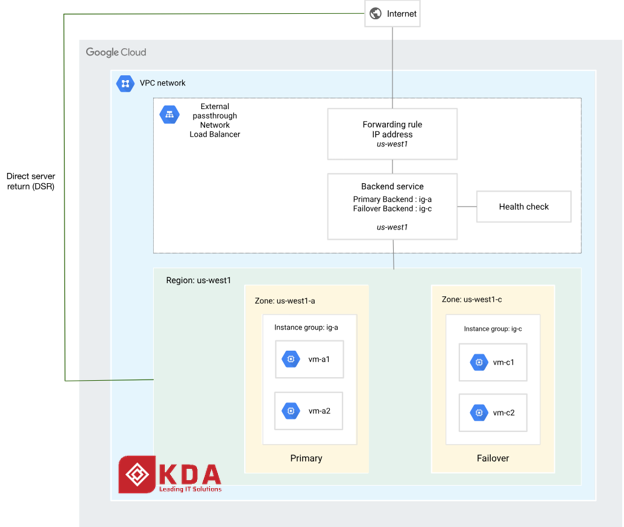Select the Forwarding rule IP address box
624x527 pixels.
392,134
